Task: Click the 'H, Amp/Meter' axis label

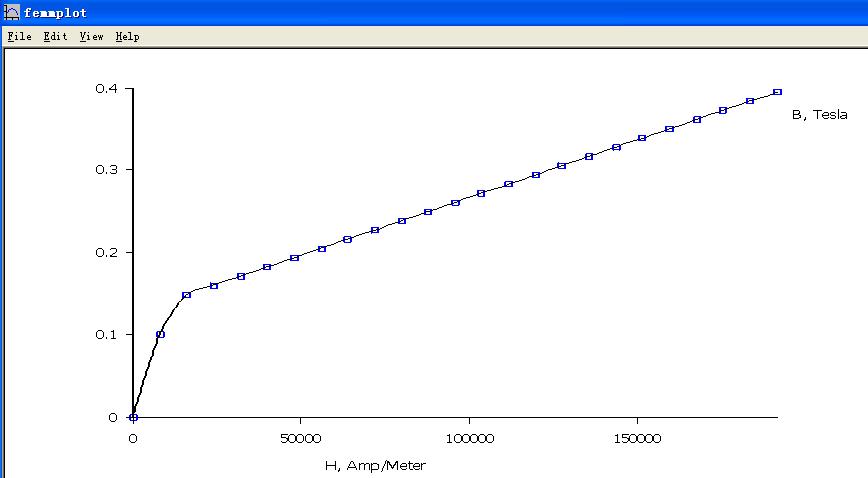Action: tap(375, 465)
